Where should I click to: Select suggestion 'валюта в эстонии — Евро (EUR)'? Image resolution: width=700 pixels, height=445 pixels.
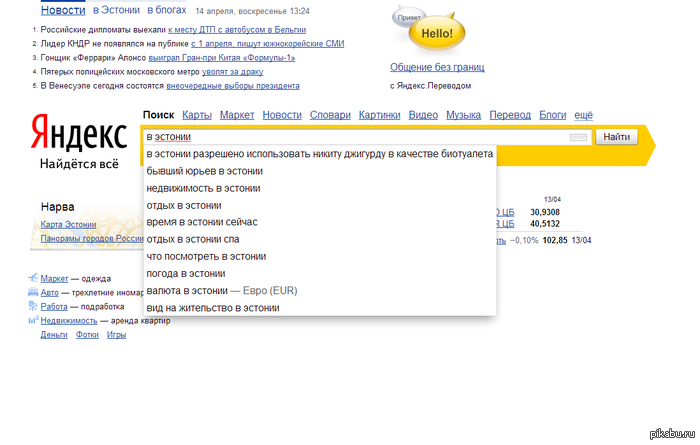[320, 291]
